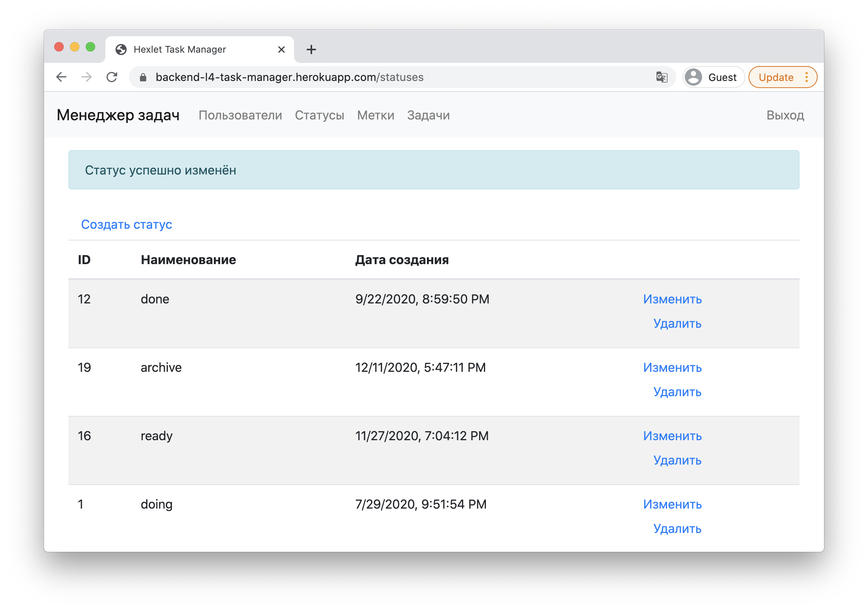Click Удалить for the archive status

click(x=677, y=392)
